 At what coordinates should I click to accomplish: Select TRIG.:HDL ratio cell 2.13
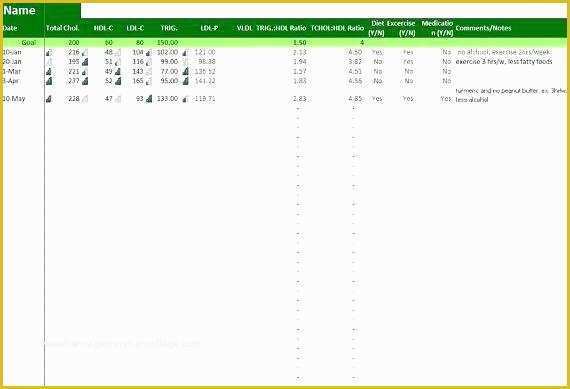[x=300, y=52]
